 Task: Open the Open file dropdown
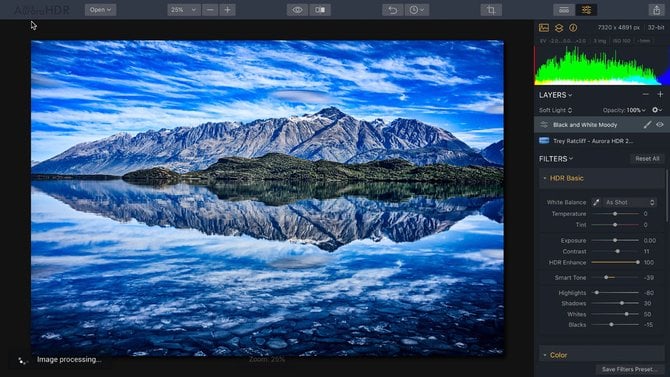click(100, 10)
